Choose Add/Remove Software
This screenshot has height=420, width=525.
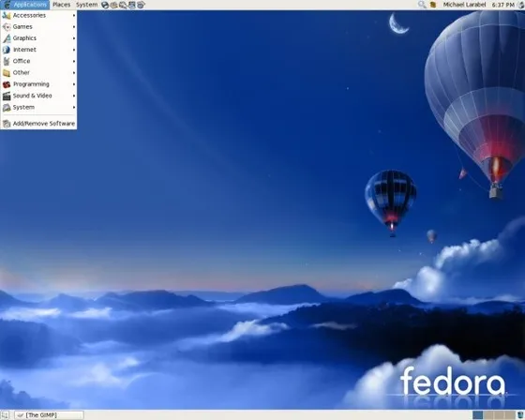(x=38, y=124)
